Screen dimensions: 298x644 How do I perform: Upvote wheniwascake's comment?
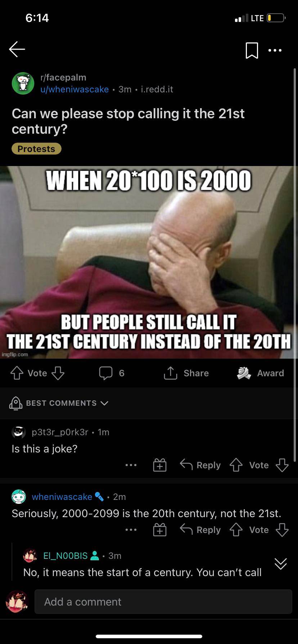[x=236, y=530]
